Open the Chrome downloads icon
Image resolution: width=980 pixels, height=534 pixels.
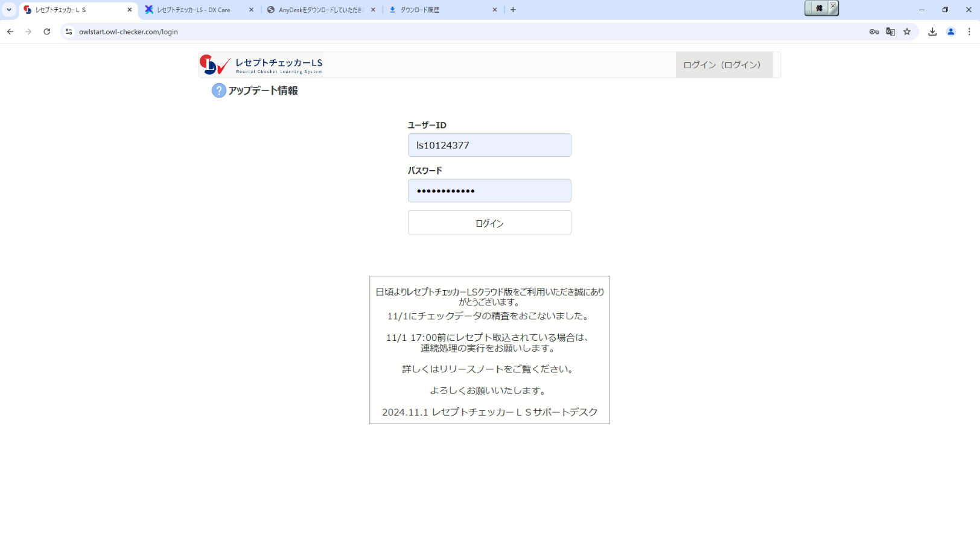click(932, 32)
